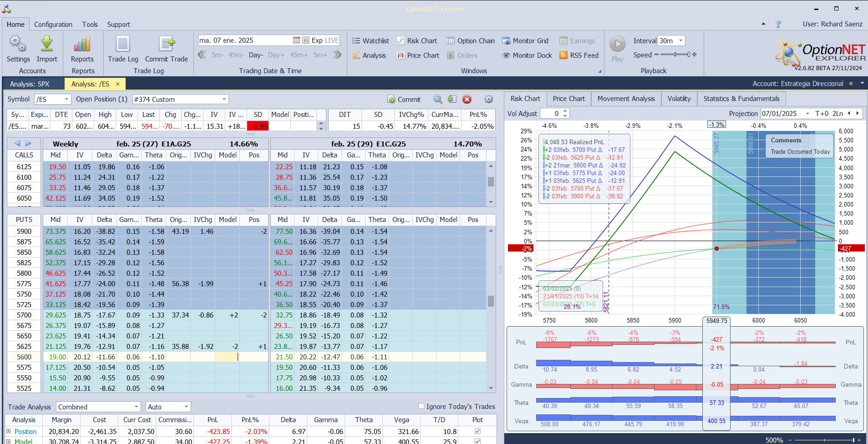The height and width of the screenshot is (444, 868).
Task: Expand the Position row in Trade Analysis
Action: 8,431
